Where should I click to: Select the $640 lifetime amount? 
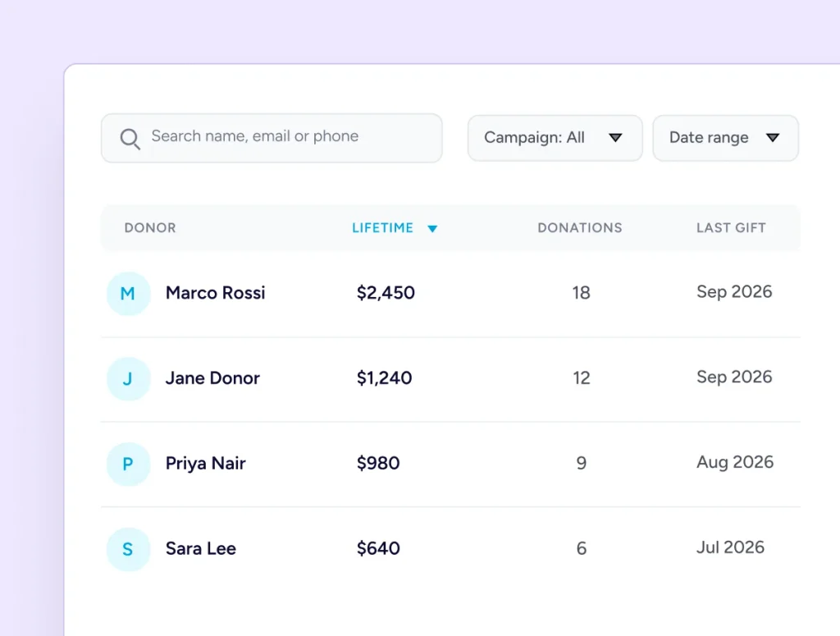pos(378,548)
